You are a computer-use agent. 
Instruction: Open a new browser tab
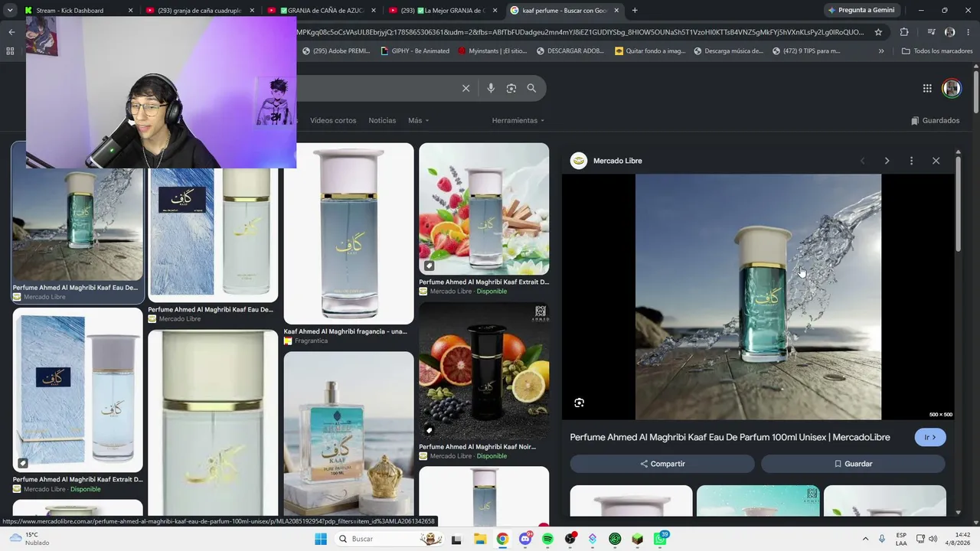tap(635, 11)
